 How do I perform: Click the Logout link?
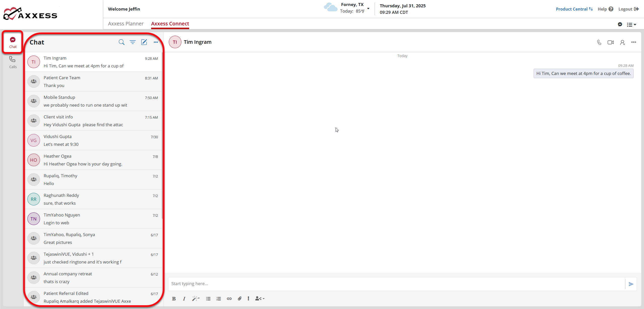(x=628, y=9)
